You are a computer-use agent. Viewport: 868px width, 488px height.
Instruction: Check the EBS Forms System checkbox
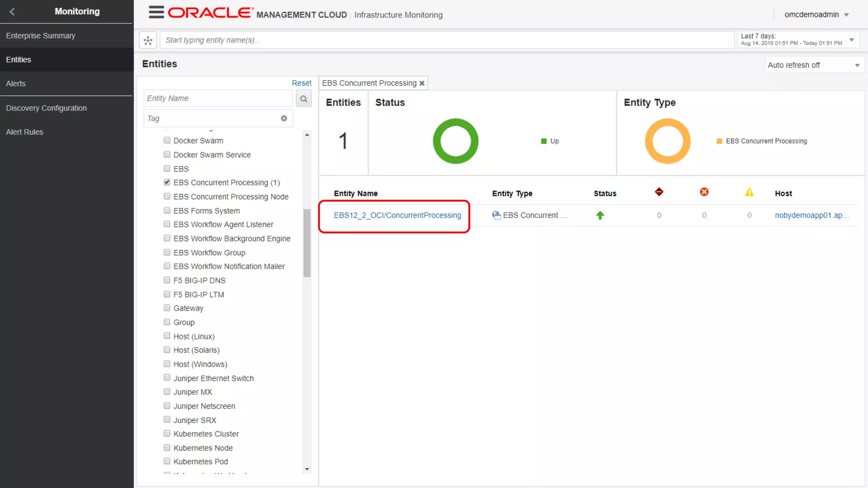(x=167, y=210)
